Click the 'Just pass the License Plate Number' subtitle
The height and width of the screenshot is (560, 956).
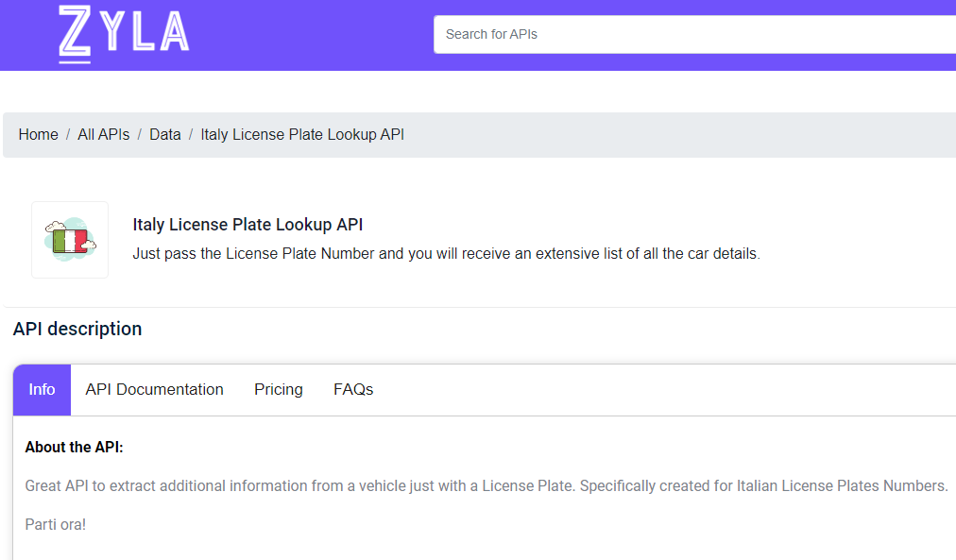point(446,253)
